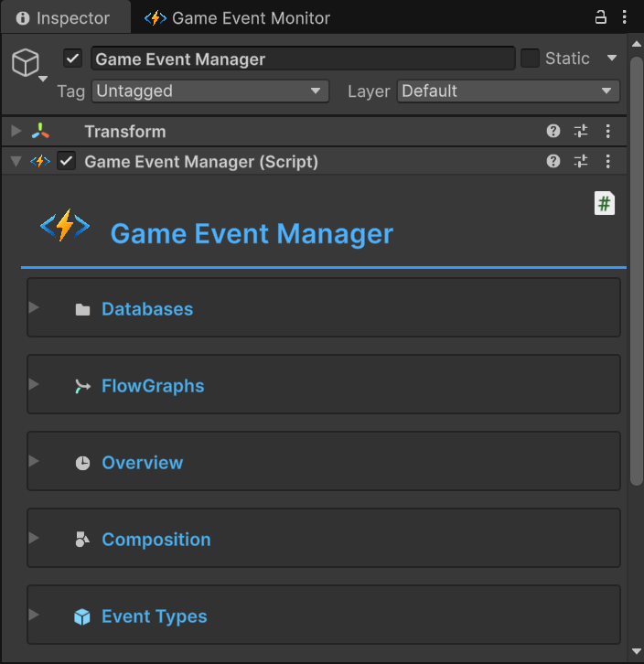644x664 pixels.
Task: Open the Transform component three-dot context menu
Action: pyautogui.click(x=608, y=132)
